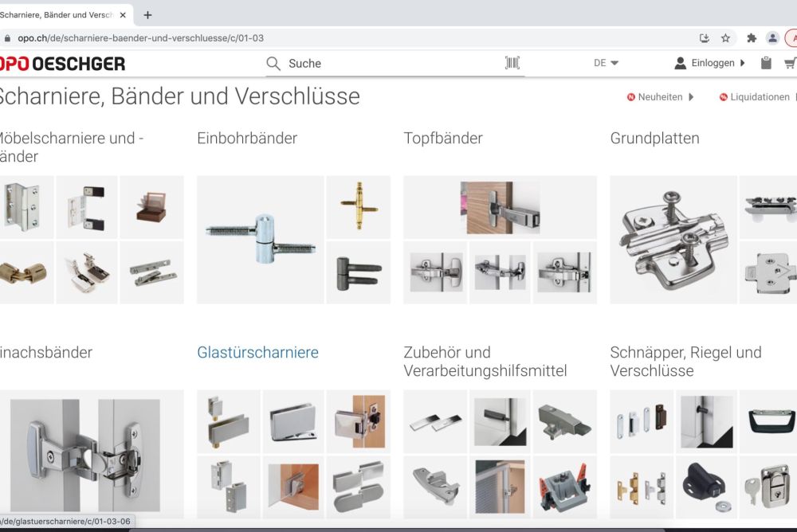This screenshot has height=532, width=797.
Task: Click the barcode scanner icon in search bar
Action: (x=512, y=63)
